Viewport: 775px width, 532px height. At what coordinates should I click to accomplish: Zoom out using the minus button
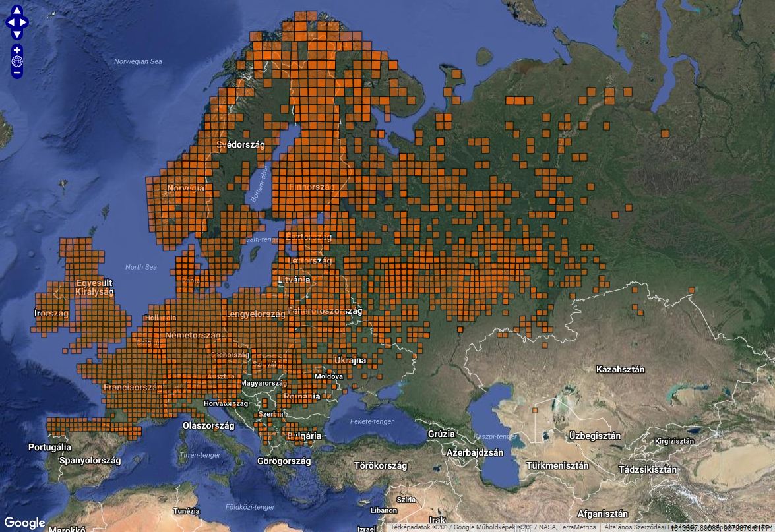pyautogui.click(x=16, y=73)
